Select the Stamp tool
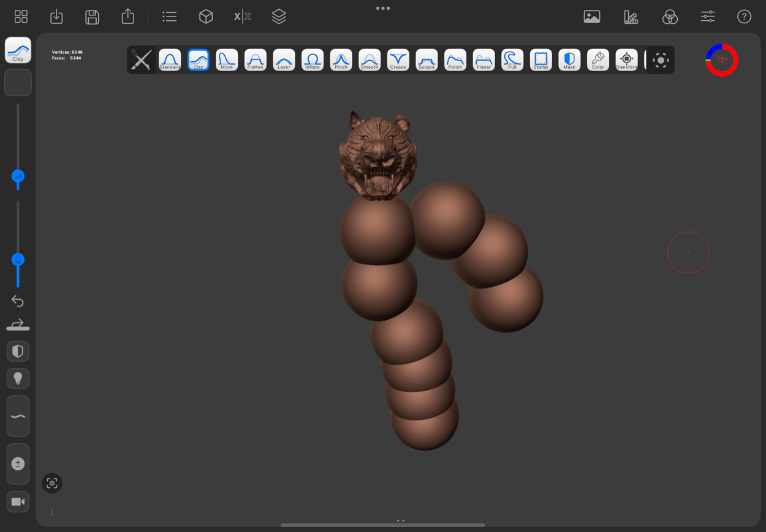Screen dimensions: 766x532 (540, 60)
